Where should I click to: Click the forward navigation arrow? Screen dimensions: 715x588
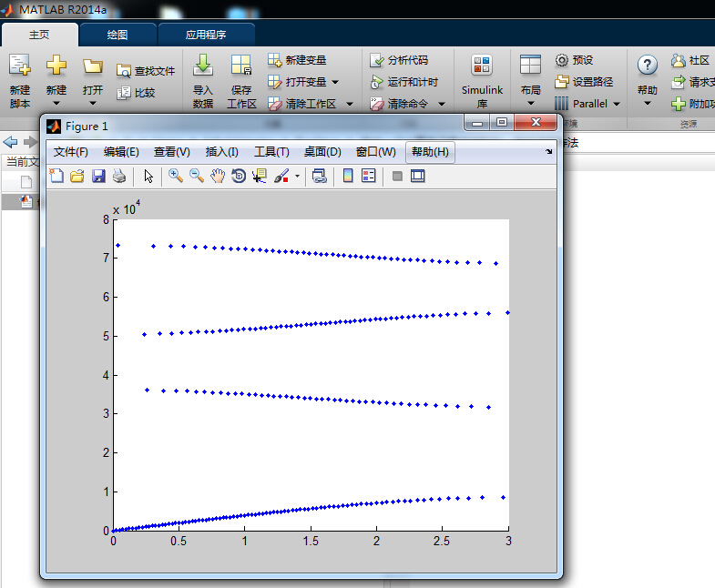click(31, 142)
